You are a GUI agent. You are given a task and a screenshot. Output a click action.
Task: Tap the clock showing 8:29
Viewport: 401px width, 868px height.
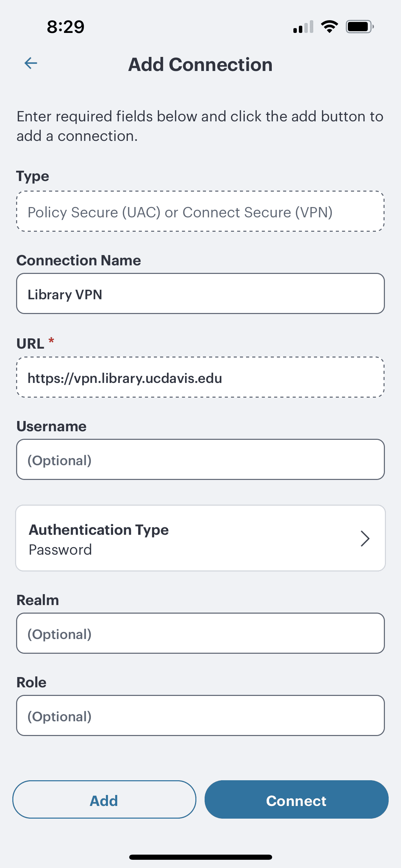pos(65,27)
